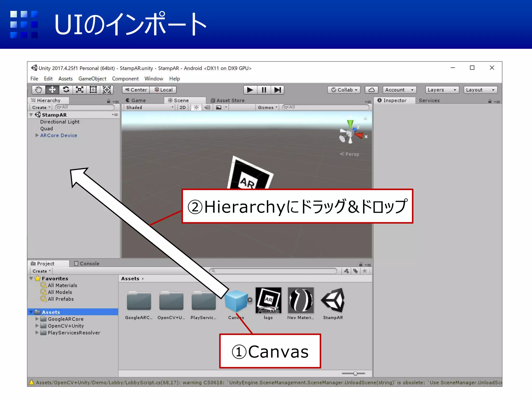
Task: Select All Prefabs favorite
Action: coord(61,299)
